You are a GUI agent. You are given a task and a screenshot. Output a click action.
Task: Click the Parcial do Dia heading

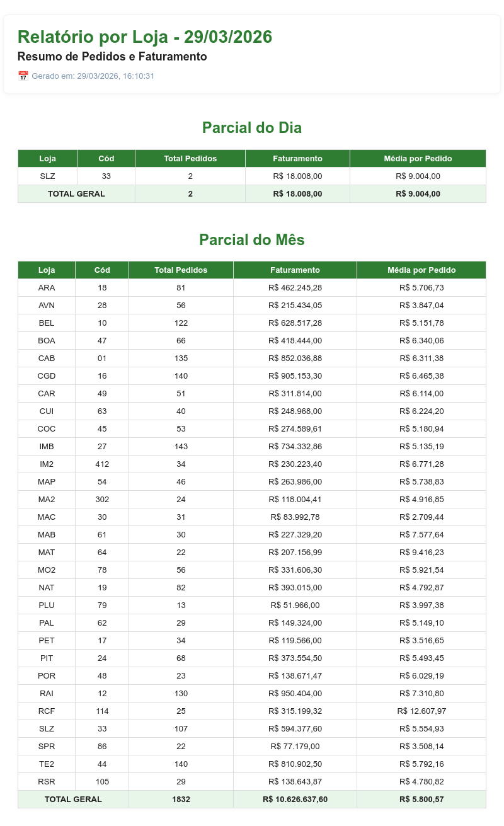coord(252,128)
